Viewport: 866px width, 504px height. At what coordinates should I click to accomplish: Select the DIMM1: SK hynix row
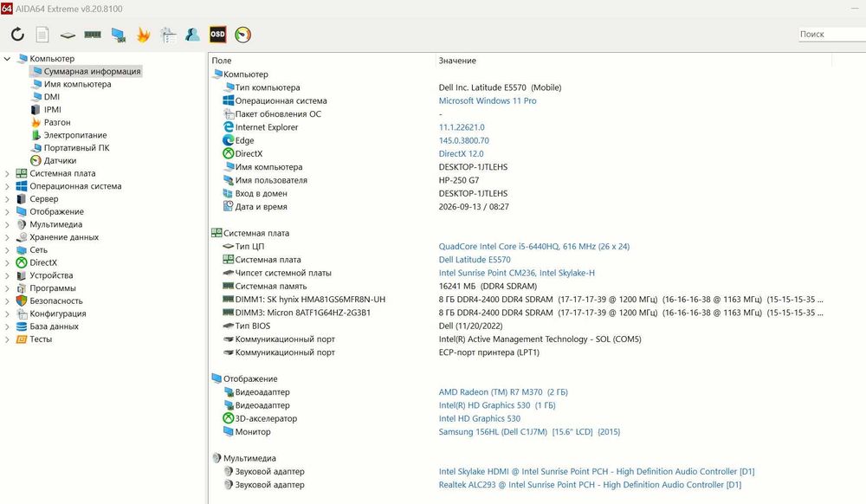click(x=519, y=300)
